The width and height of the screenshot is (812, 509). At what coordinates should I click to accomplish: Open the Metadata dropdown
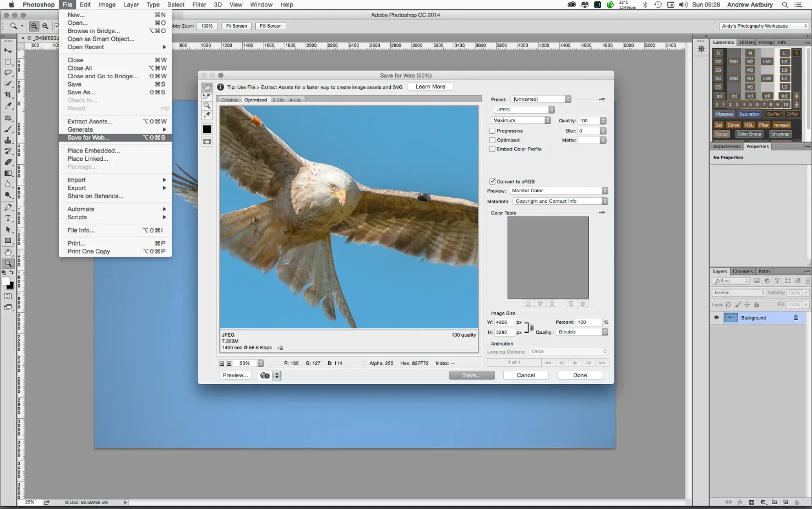[x=560, y=201]
